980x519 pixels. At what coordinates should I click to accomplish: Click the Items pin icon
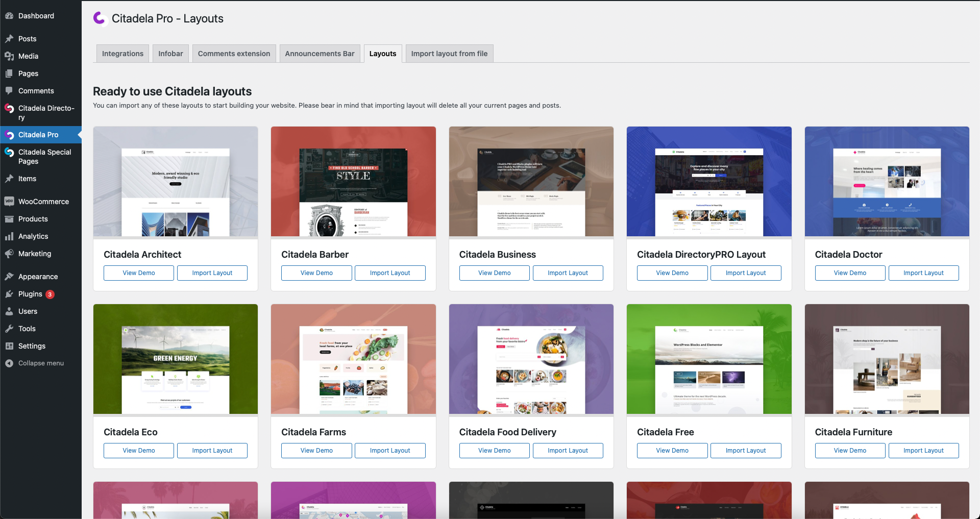coord(9,179)
